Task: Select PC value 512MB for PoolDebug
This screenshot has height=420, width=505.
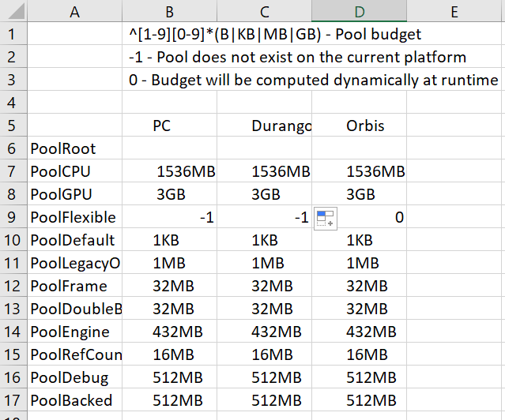Action: [169, 377]
